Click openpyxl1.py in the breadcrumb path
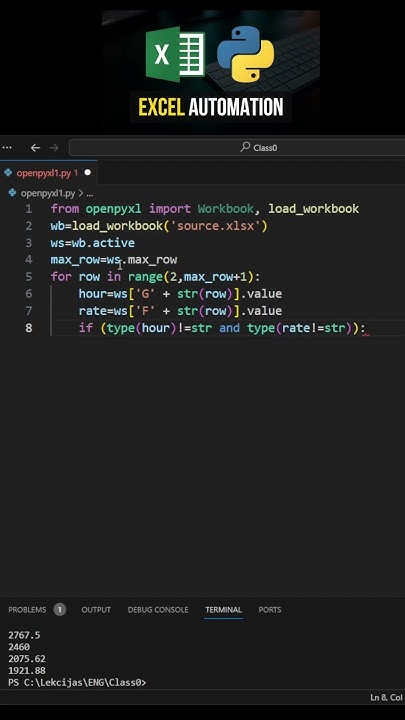Screen dimensions: 405x720 pyautogui.click(x=48, y=193)
